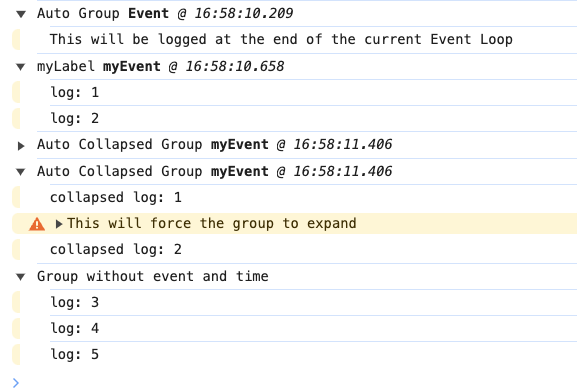Expand the collapsed Auto Collapsed Group myEvent
This screenshot has width=577, height=392.
[x=21, y=146]
